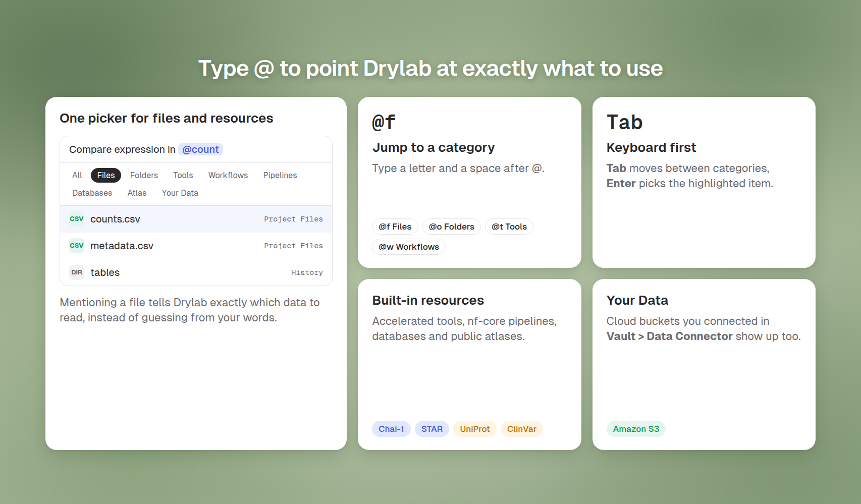Switch to the Folders category tab
The height and width of the screenshot is (504, 861).
click(144, 175)
